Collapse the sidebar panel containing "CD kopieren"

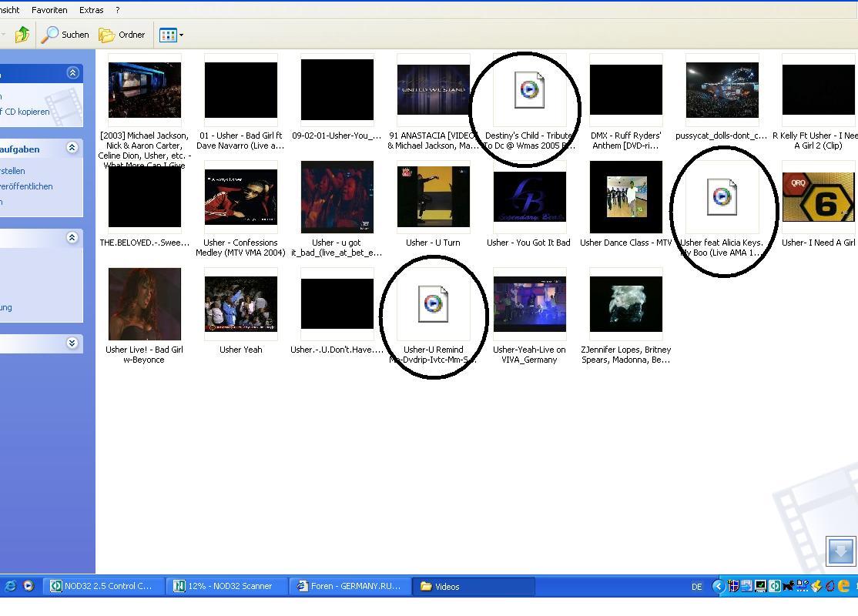pyautogui.click(x=72, y=72)
